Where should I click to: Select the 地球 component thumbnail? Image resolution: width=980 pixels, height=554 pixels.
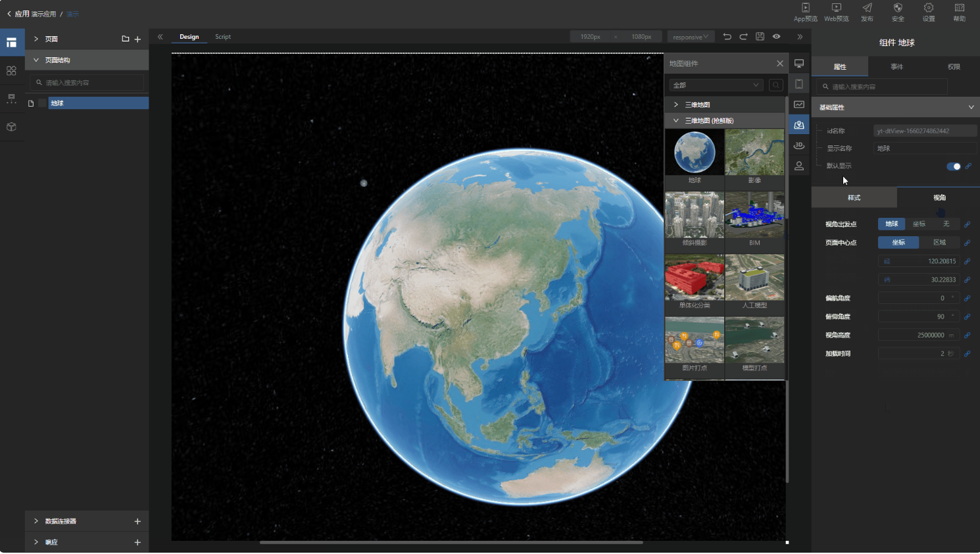coord(695,152)
